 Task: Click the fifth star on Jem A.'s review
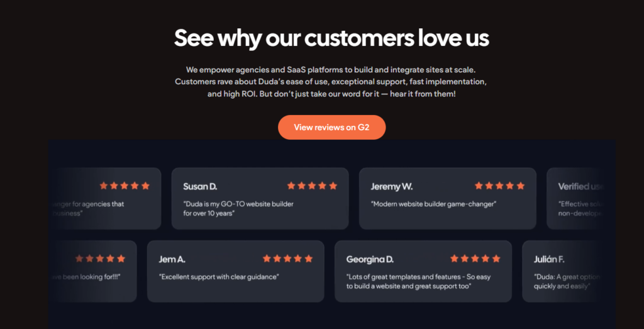[x=309, y=259]
